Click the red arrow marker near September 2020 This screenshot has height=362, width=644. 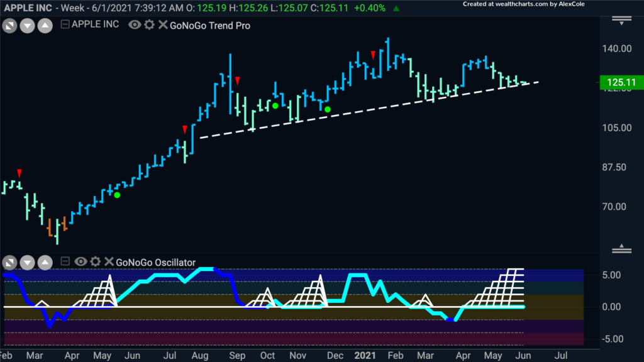click(237, 81)
